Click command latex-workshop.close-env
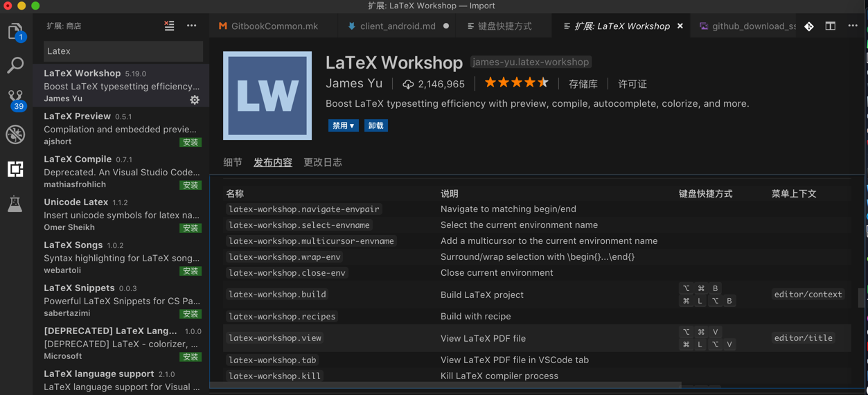Screen dimensions: 868x395 click(287, 273)
